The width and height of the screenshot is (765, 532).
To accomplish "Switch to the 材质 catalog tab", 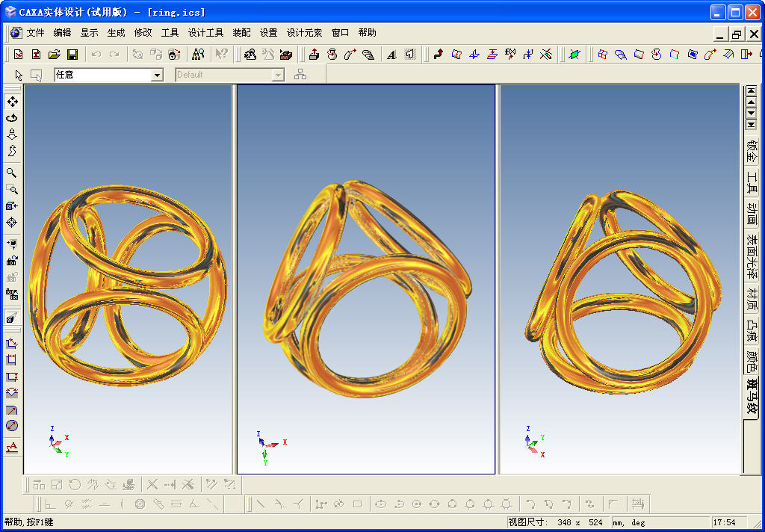I will [x=752, y=298].
